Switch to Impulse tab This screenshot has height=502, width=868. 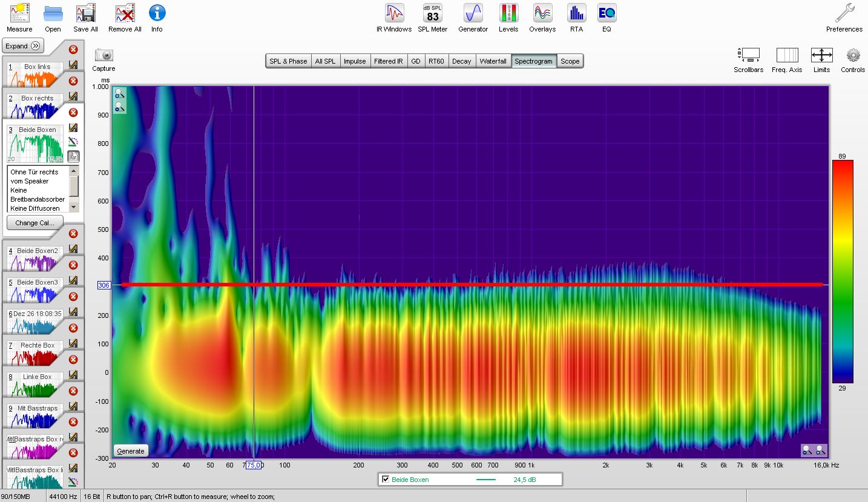click(x=355, y=61)
